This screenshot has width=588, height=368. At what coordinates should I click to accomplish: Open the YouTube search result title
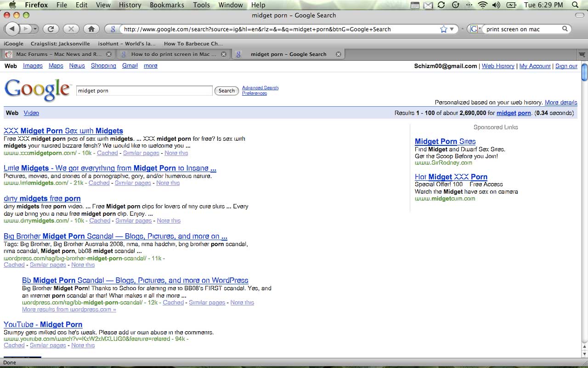coord(43,324)
